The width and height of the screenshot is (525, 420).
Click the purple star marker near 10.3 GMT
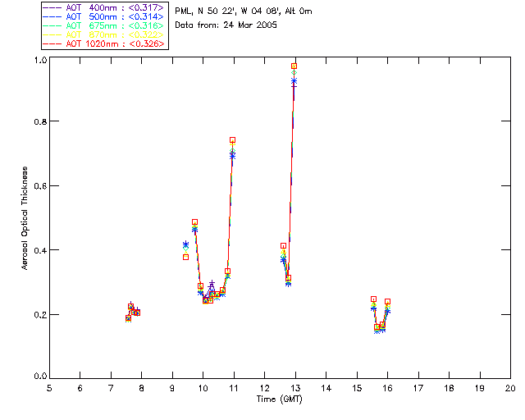[212, 284]
